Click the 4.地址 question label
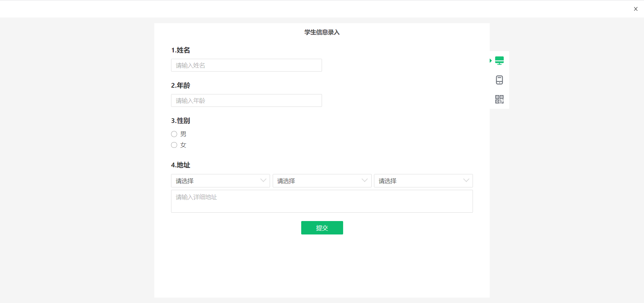This screenshot has height=303, width=644. pos(180,165)
